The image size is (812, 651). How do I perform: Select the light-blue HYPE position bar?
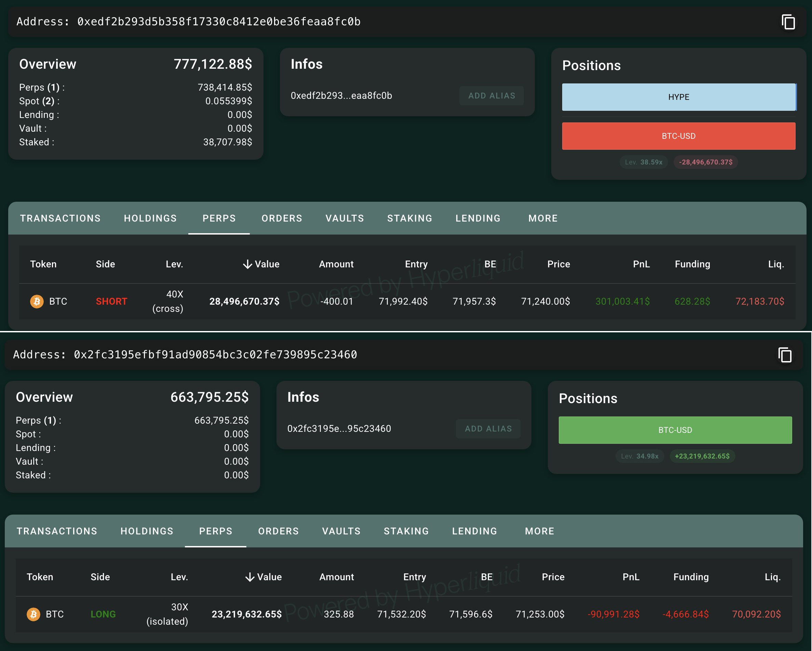click(678, 97)
